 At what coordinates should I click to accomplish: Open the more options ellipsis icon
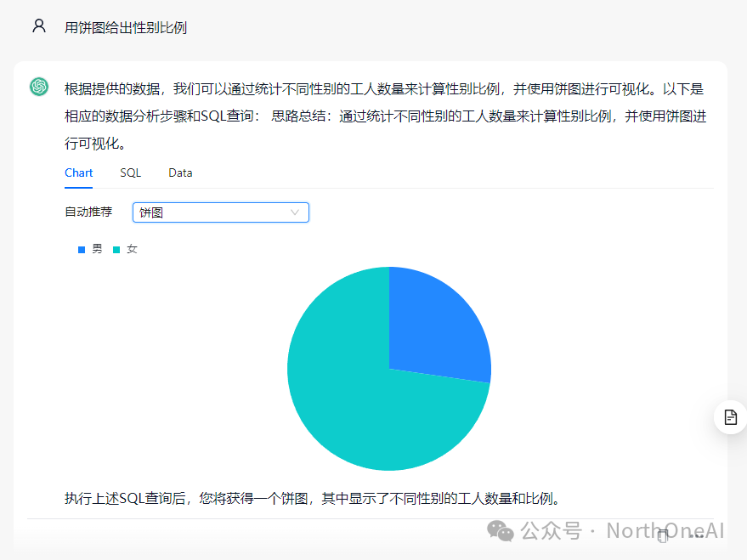[x=696, y=535]
